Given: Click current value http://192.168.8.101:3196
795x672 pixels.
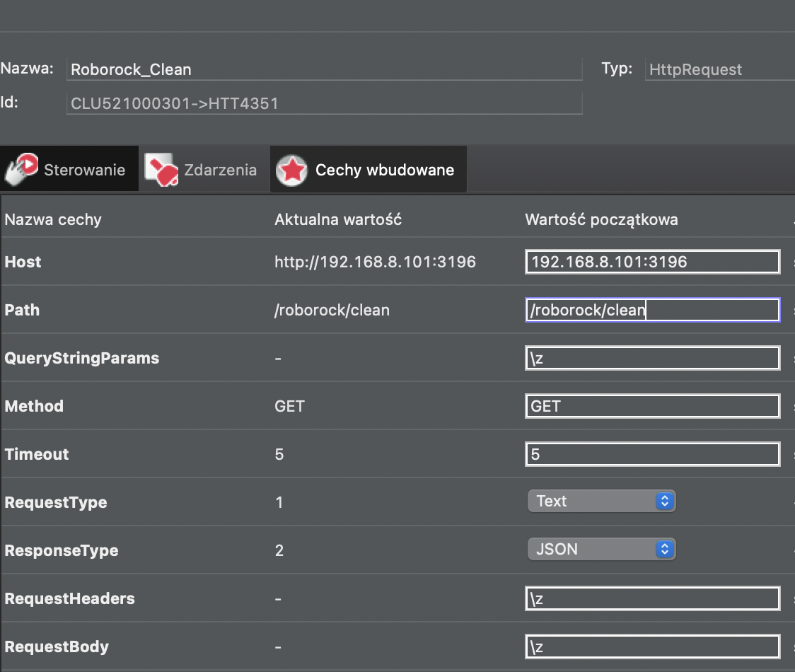Looking at the screenshot, I should 375,262.
